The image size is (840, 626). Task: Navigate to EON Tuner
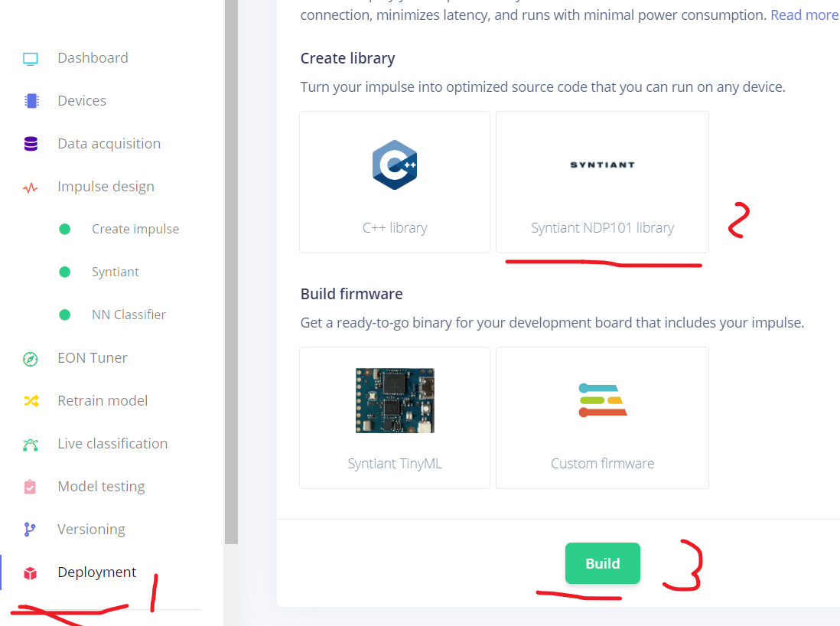click(x=93, y=357)
